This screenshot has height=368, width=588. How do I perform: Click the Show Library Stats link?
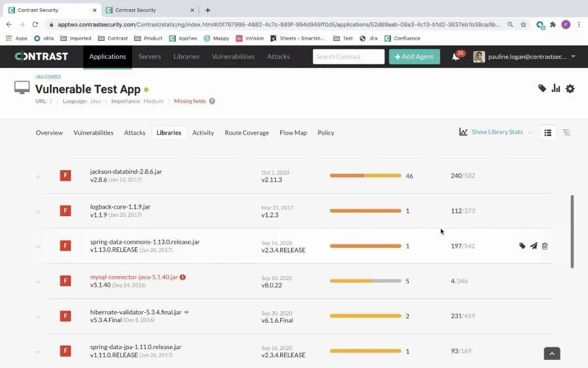click(x=497, y=132)
